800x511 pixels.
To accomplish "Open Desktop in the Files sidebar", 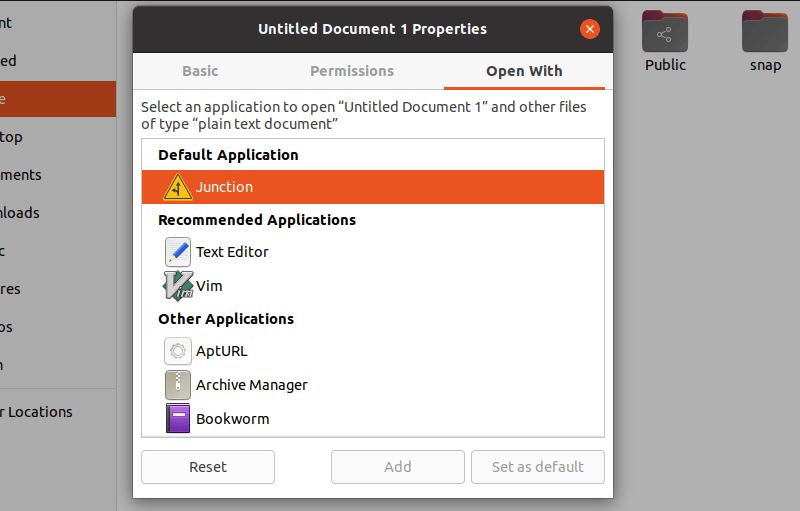I will click(x=12, y=137).
